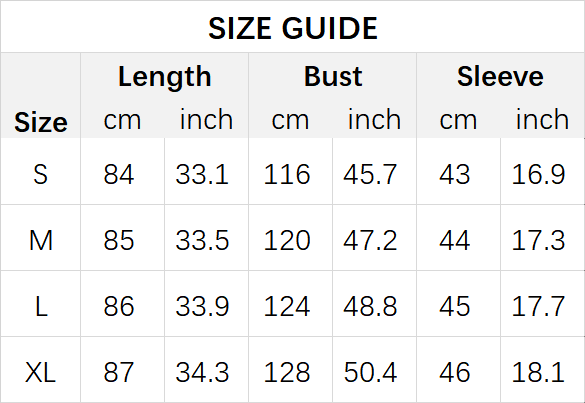Viewport: 585px width, 403px height.
Task: Select the Length column header
Action: coord(165,76)
